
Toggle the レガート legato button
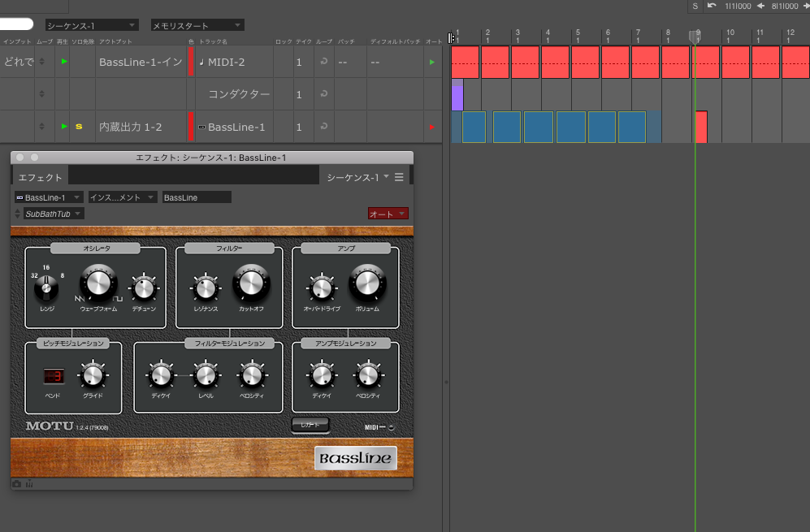tap(310, 425)
